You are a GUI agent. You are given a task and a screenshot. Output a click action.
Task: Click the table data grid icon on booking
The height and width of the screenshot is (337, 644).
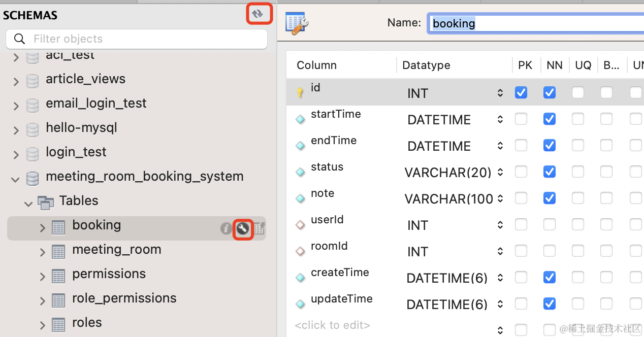(260, 229)
